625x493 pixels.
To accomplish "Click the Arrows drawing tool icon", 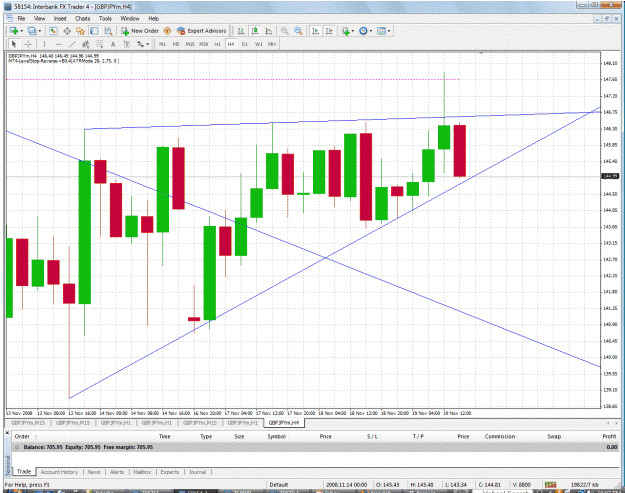I will tap(140, 44).
